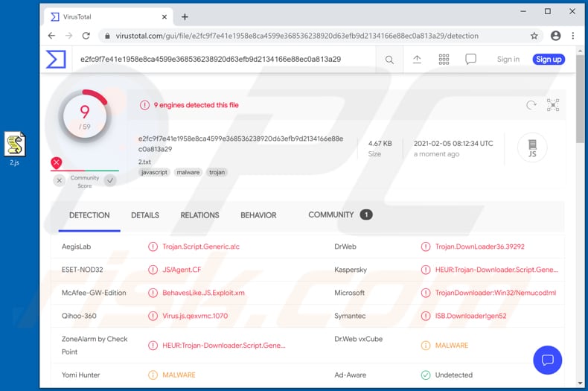Click the browser address bar URL
The width and height of the screenshot is (588, 391).
tap(297, 36)
